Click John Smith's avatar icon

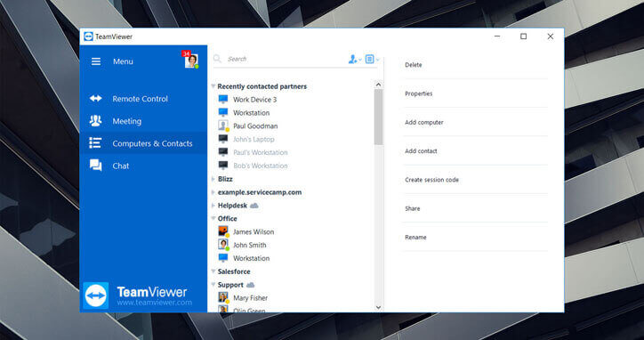(x=223, y=245)
